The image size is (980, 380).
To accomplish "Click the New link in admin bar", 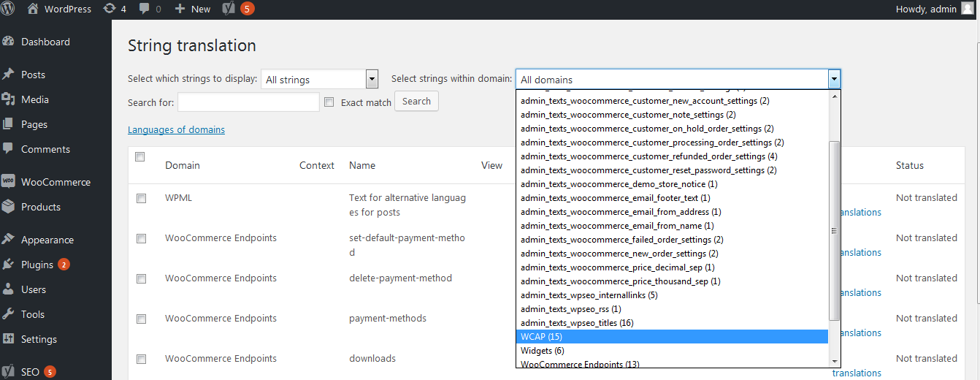I will click(x=201, y=9).
